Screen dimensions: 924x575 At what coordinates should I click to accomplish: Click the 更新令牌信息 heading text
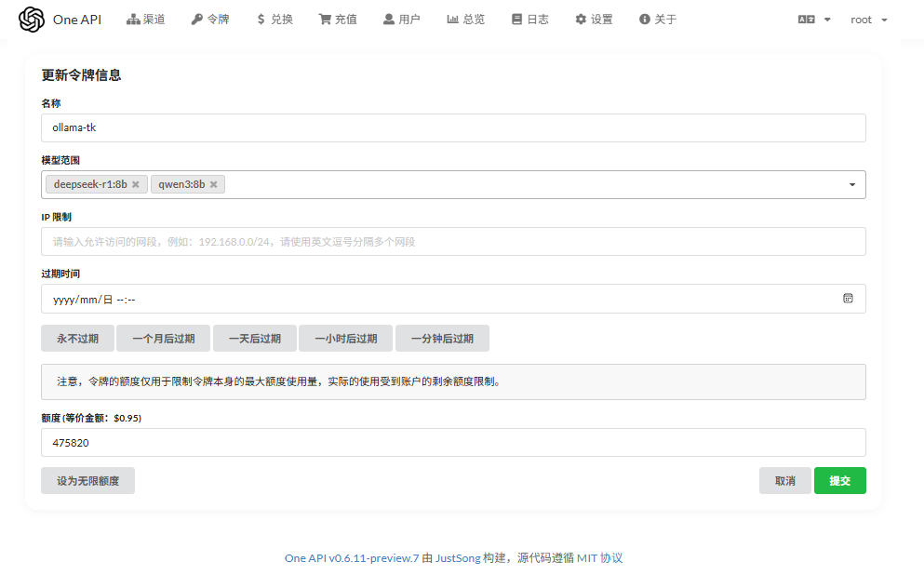click(x=81, y=75)
